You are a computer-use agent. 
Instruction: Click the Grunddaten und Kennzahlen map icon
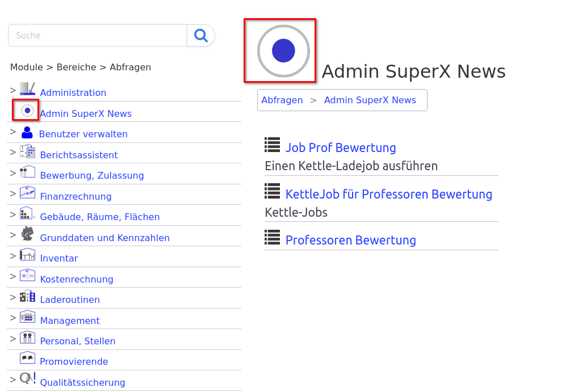pos(27,234)
